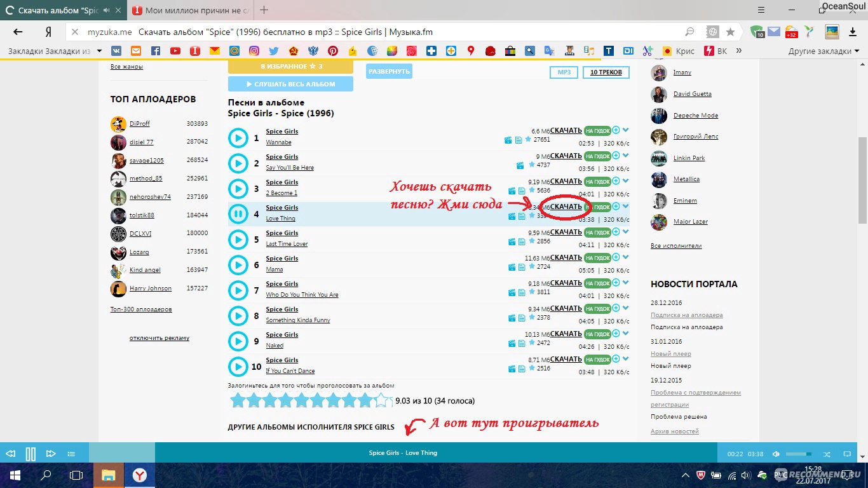Click СЛУШАТЬ ВЕСЬ АЛЬБОМ button
The height and width of the screenshot is (488, 868).
290,84
